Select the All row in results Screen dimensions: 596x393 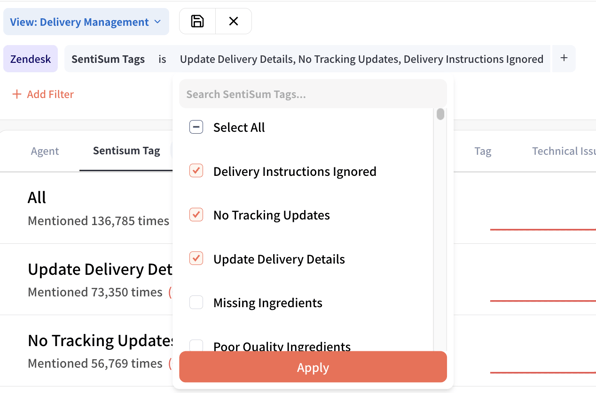(x=86, y=208)
